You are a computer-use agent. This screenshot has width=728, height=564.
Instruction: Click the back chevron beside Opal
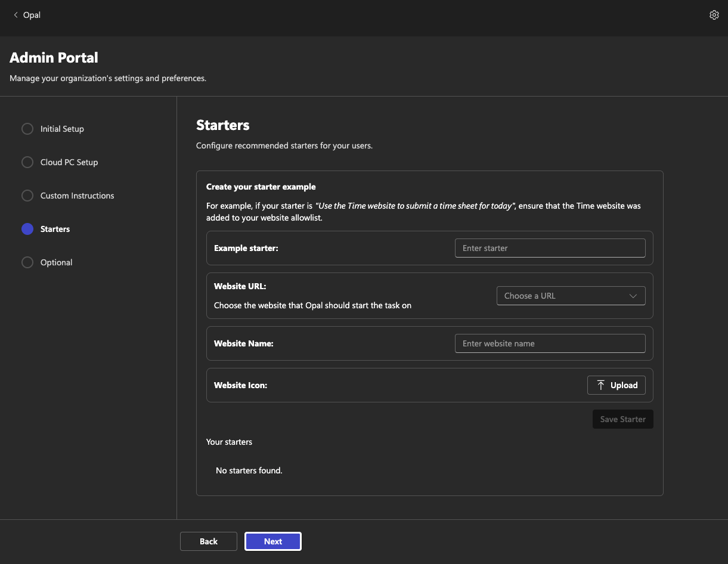click(x=16, y=15)
